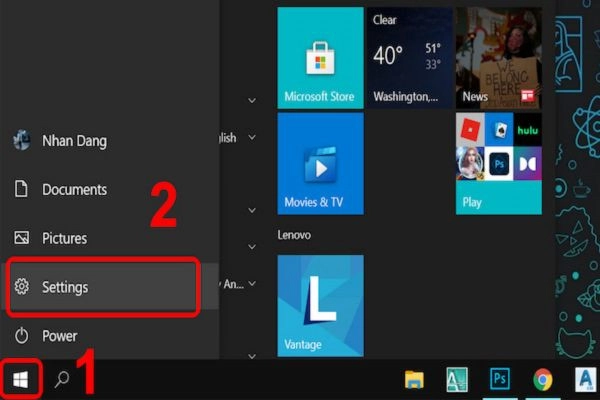Expand the chevron beside the 'English' app entry

click(x=252, y=137)
